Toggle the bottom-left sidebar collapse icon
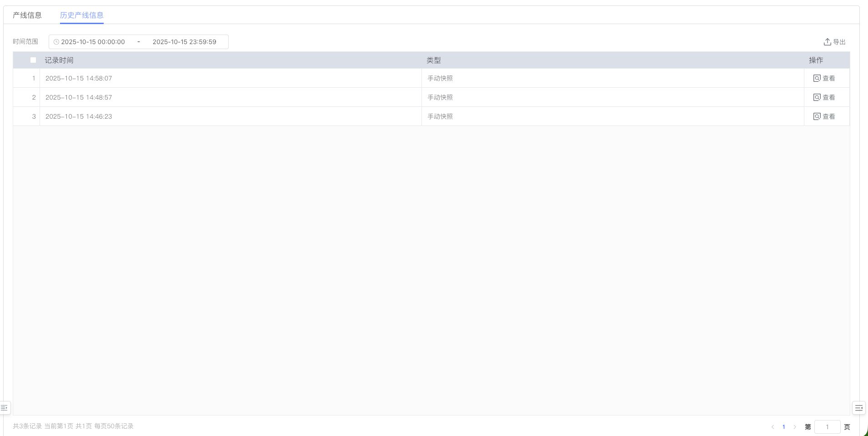The height and width of the screenshot is (436, 868). [5, 408]
